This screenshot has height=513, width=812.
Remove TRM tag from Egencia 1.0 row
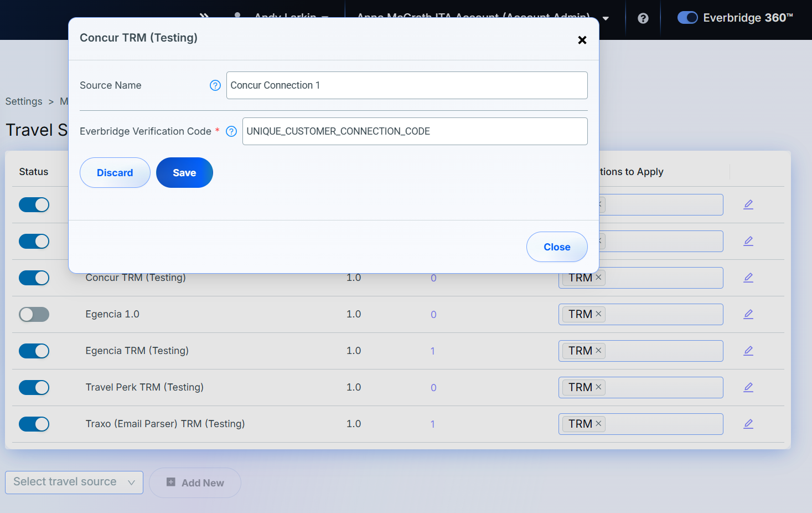click(598, 314)
